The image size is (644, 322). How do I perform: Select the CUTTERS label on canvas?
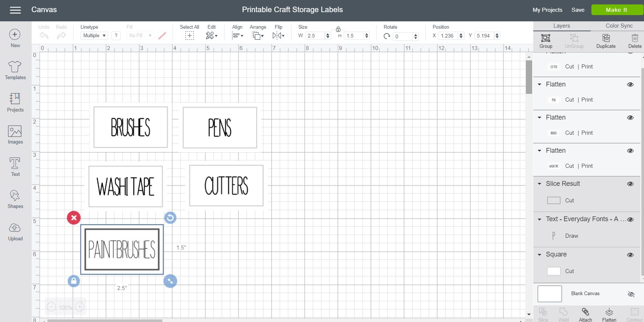coord(226,185)
